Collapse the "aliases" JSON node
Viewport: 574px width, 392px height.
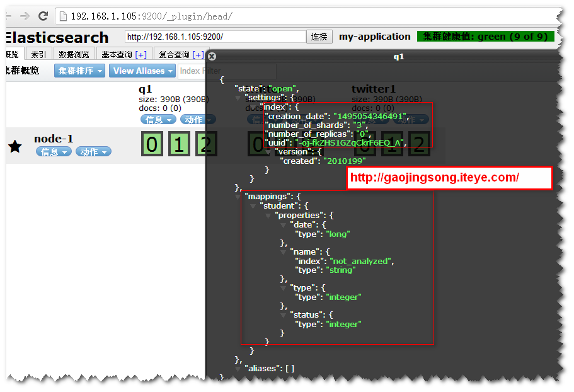pyautogui.click(x=238, y=369)
